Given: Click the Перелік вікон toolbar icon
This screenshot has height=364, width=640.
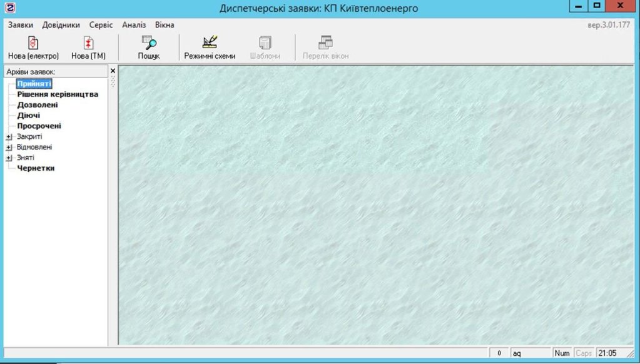Looking at the screenshot, I should pyautogui.click(x=325, y=43).
